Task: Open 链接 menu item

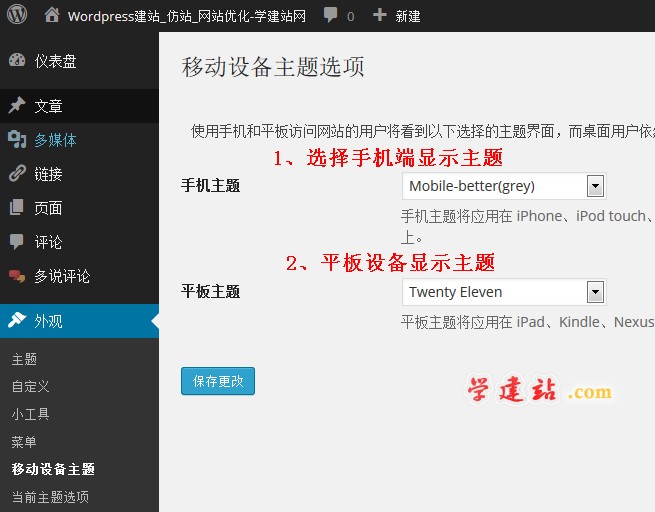Action: tap(79, 174)
